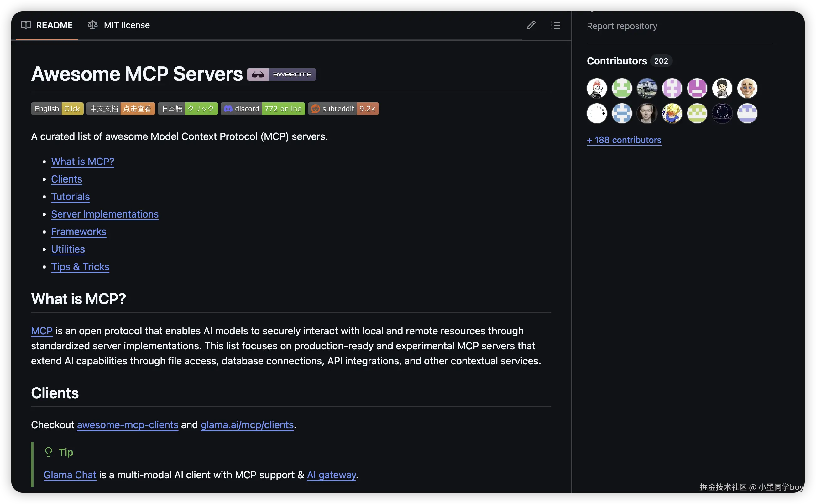Switch to the README tab
The height and width of the screenshot is (504, 816).
click(47, 25)
